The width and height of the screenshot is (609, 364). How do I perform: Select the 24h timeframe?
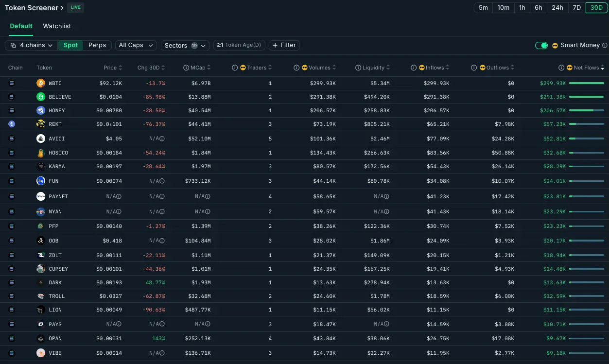(557, 8)
